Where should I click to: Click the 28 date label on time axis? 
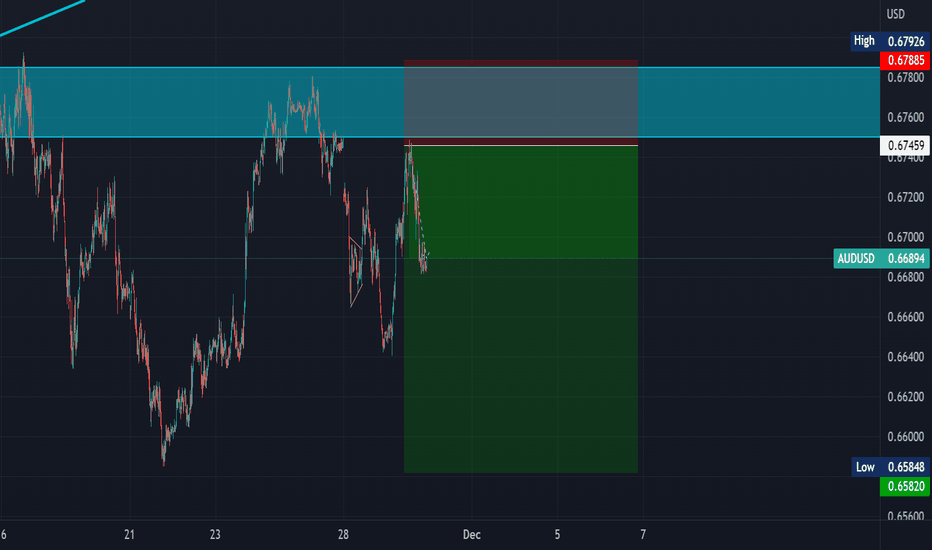click(x=343, y=535)
